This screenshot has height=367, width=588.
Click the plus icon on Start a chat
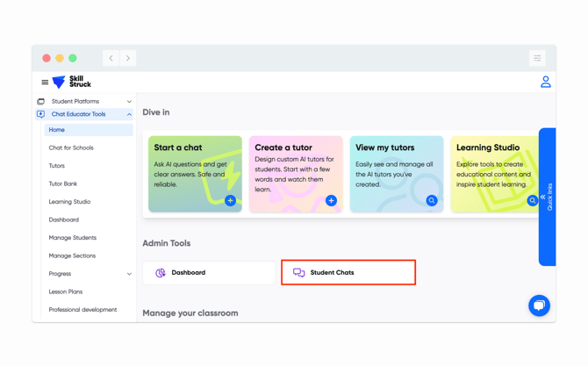(230, 201)
